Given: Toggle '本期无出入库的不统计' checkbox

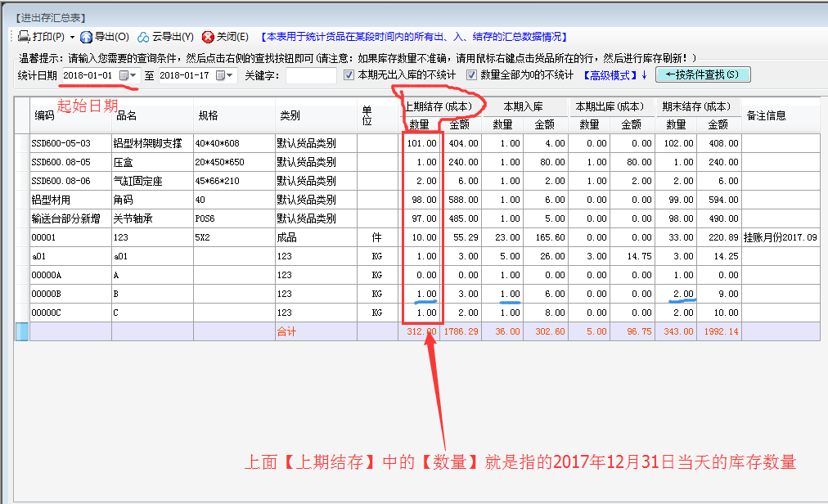Looking at the screenshot, I should coord(349,75).
